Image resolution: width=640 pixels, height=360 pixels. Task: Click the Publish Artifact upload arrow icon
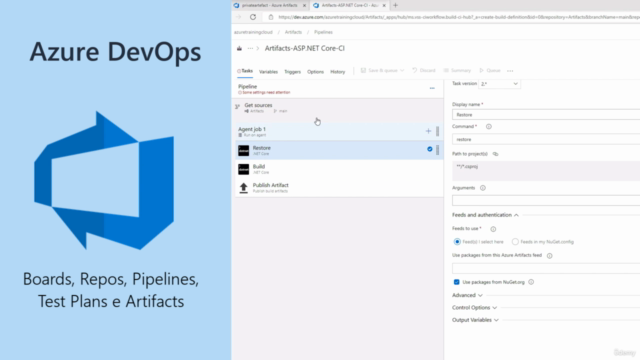point(244,188)
